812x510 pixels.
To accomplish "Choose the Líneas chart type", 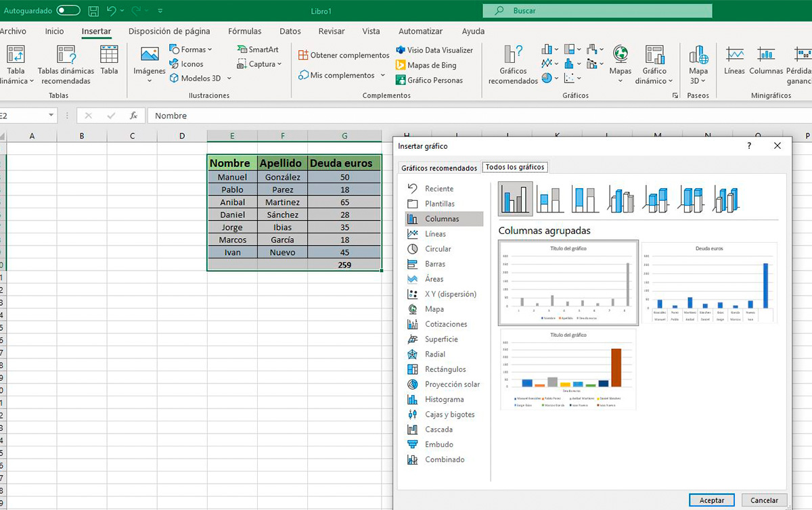I will click(444, 234).
